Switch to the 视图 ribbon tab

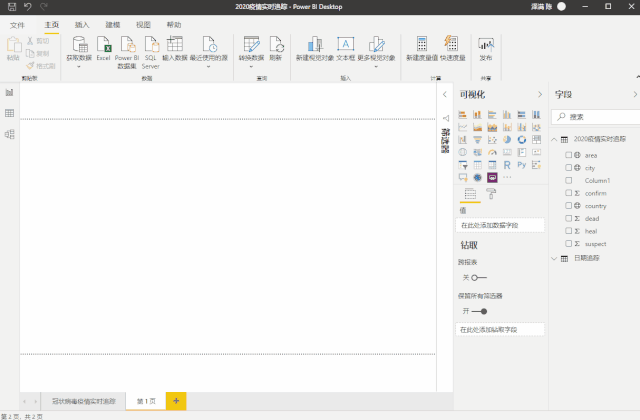coord(143,25)
